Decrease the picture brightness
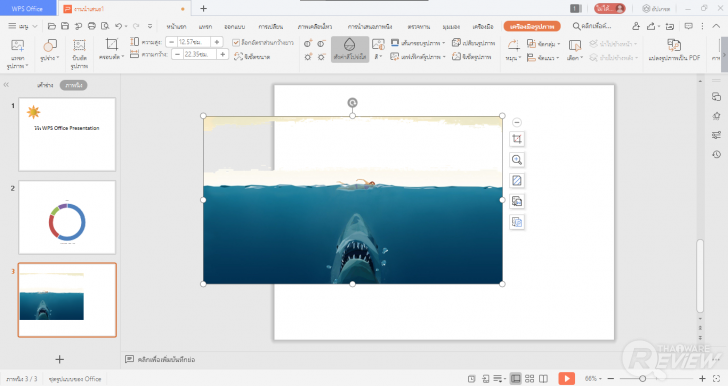Image resolution: width=728 pixels, height=386 pixels. 321,57
